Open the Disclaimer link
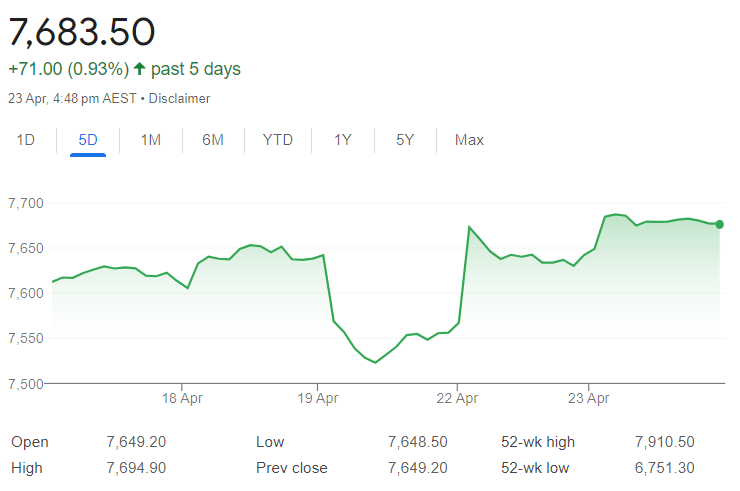Screen dimensions: 740x491 coord(179,98)
